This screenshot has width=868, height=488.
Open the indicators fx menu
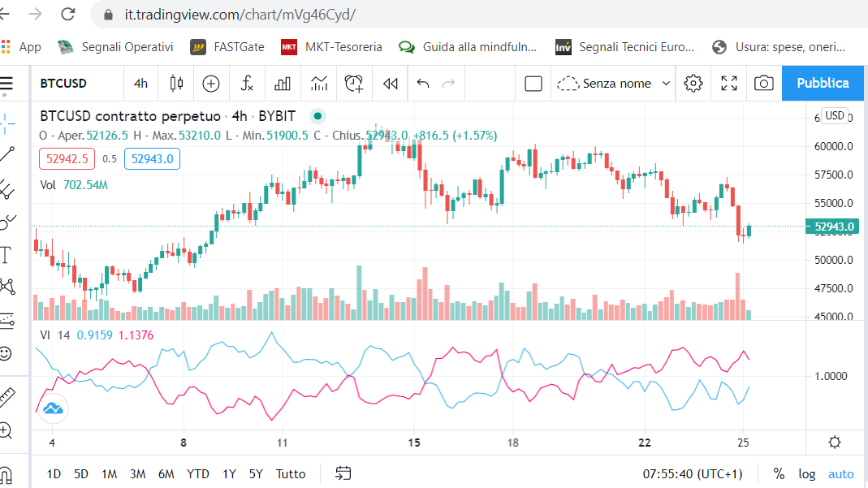coord(246,84)
